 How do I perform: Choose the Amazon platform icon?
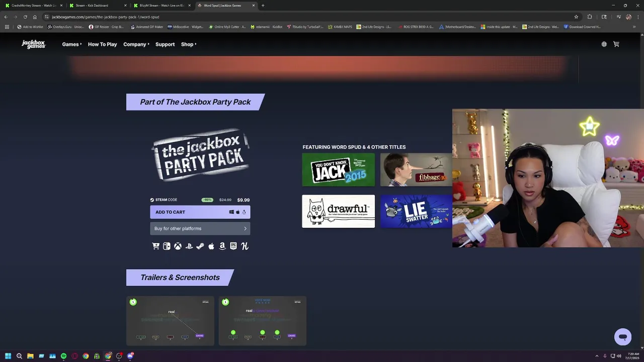[x=222, y=246]
